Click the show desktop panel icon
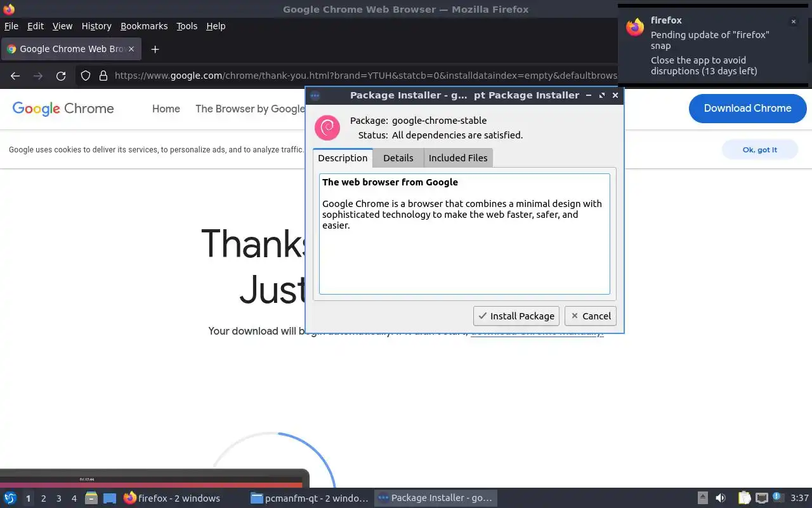This screenshot has width=812, height=508. click(x=110, y=498)
